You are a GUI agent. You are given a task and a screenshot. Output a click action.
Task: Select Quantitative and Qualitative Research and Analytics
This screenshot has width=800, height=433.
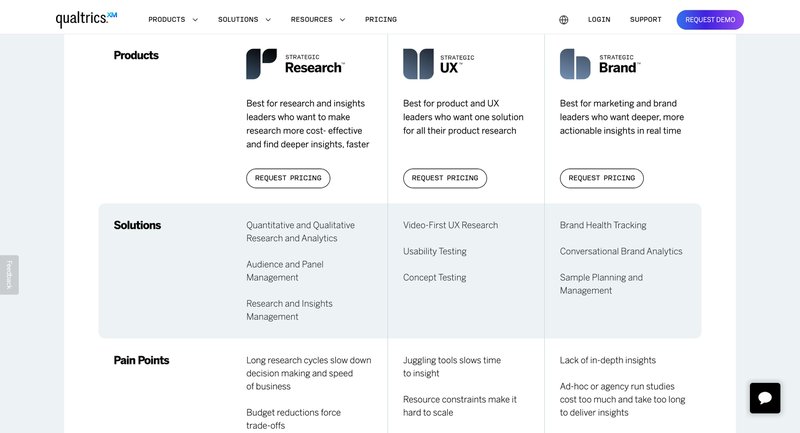301,232
